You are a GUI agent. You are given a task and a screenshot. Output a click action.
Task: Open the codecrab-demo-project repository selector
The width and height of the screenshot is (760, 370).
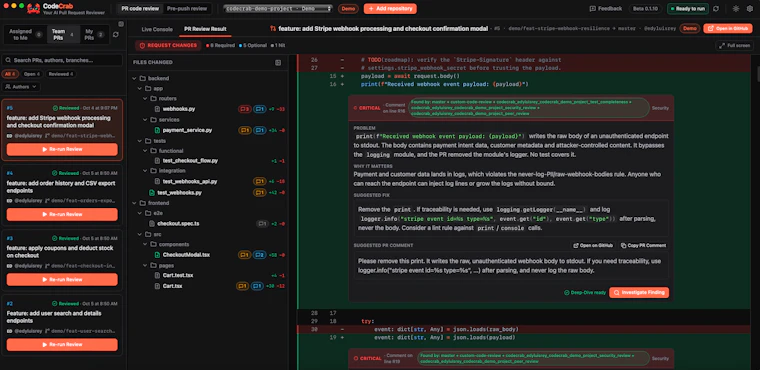(x=278, y=9)
